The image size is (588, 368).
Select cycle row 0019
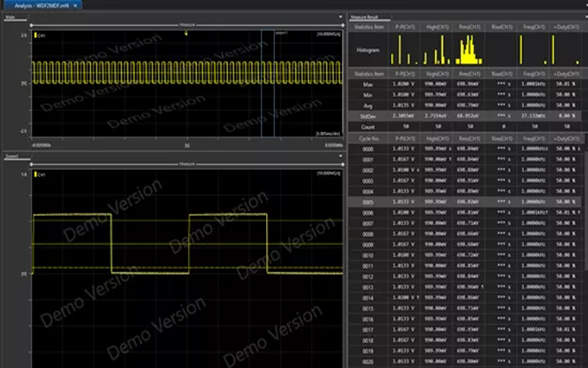(x=465, y=351)
